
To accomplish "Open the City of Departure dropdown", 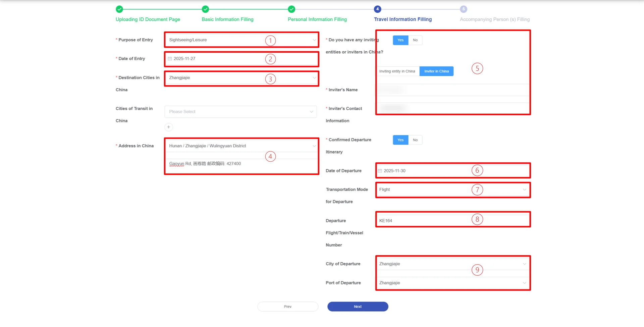I will point(453,264).
